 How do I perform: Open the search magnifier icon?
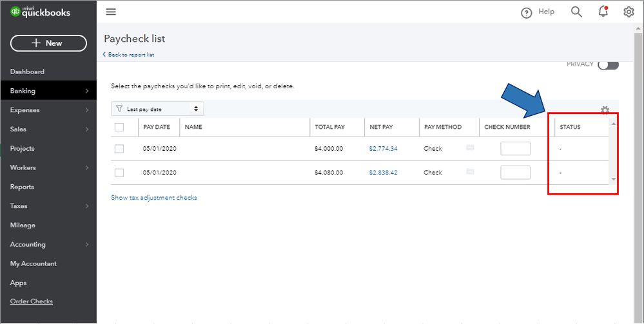(576, 12)
